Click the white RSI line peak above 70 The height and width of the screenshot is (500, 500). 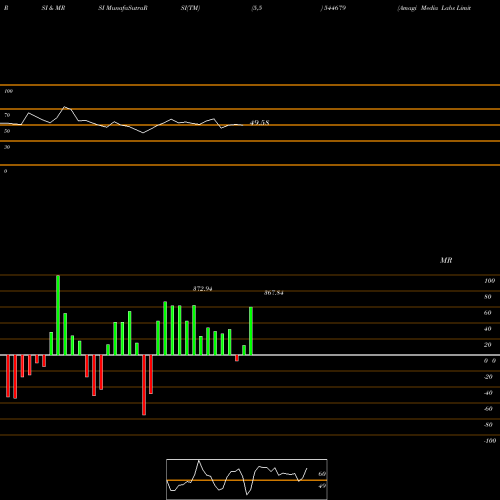coord(65,107)
